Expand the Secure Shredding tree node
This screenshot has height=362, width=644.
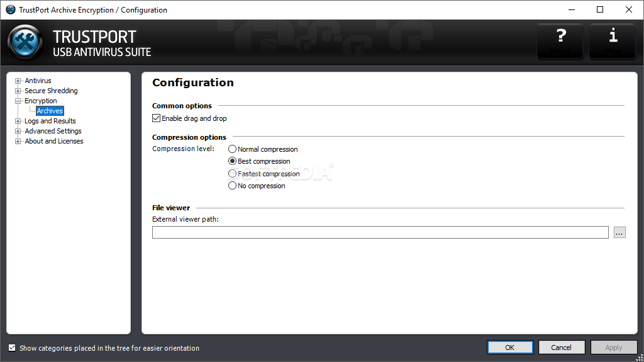[x=18, y=91]
